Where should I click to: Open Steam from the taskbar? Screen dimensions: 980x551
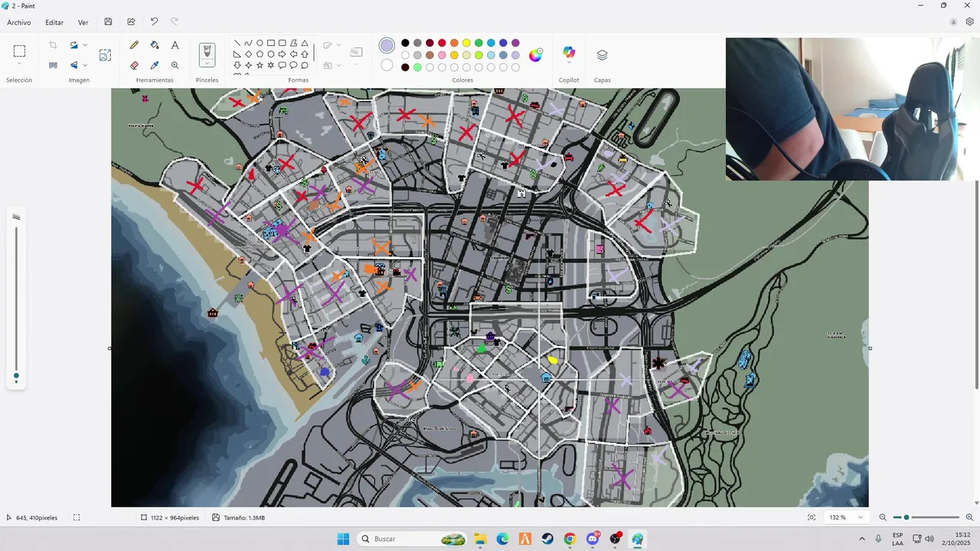click(547, 539)
